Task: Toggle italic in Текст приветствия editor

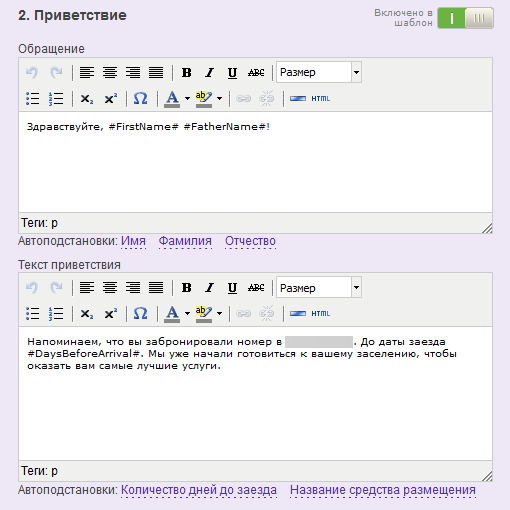Action: [x=210, y=287]
